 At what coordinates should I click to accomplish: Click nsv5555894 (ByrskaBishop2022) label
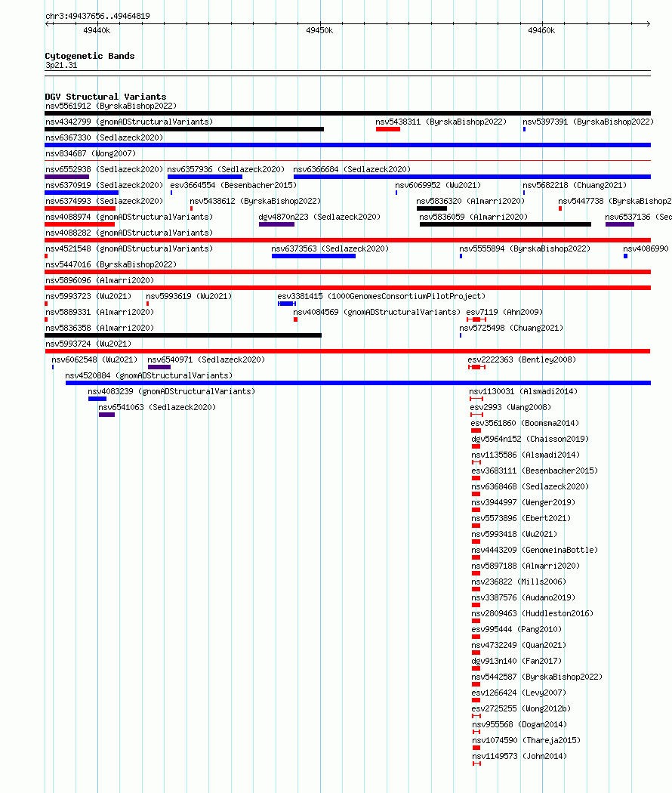(x=524, y=248)
